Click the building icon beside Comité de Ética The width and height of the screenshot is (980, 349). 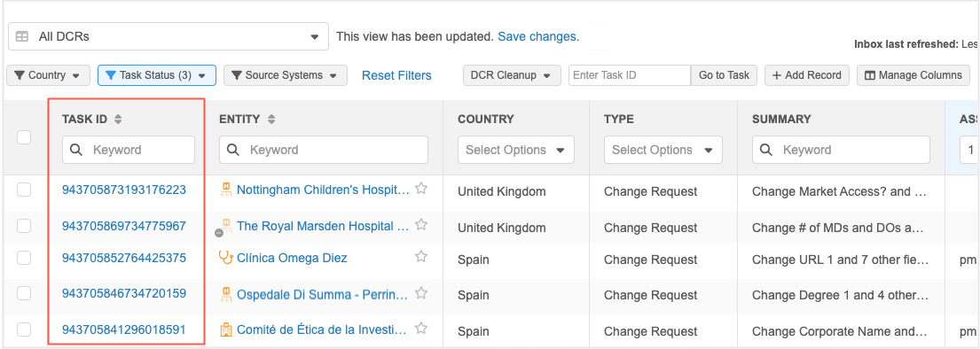[x=225, y=329]
